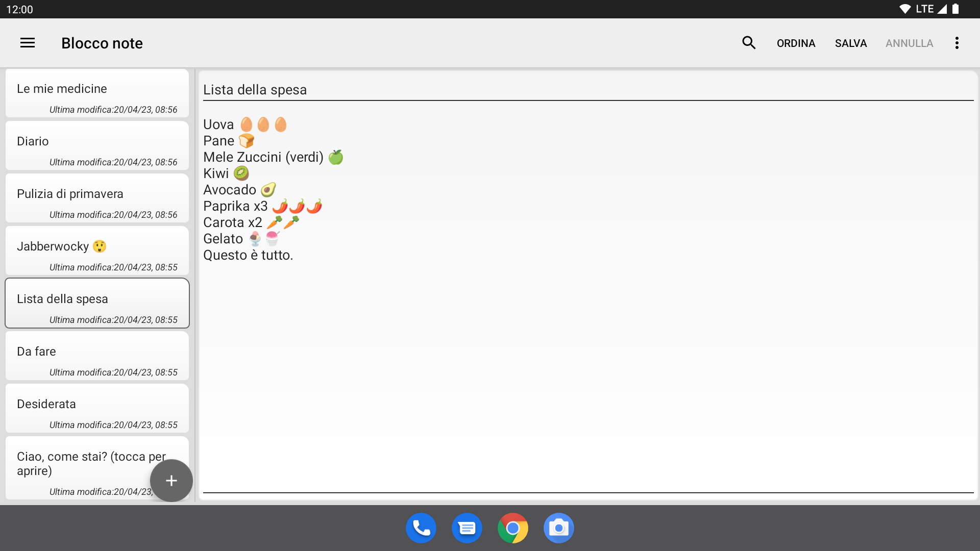Screen dimensions: 980x551
Task: Click SALVA to save the note
Action: click(851, 43)
